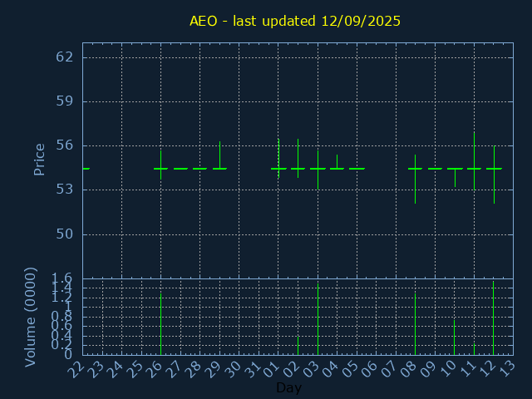Select day label 03 on x-axis
This screenshot has width=532, height=399.
(311, 369)
